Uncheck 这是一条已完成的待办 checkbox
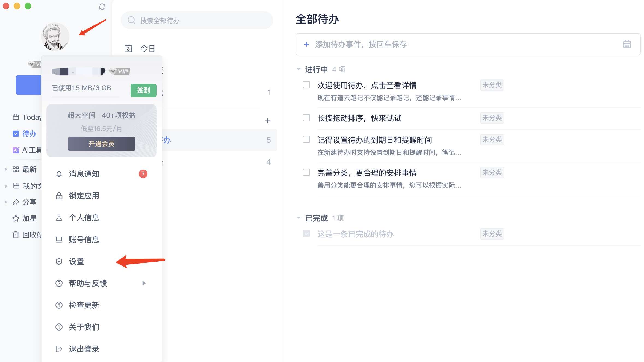The width and height of the screenshot is (644, 362). (x=306, y=233)
